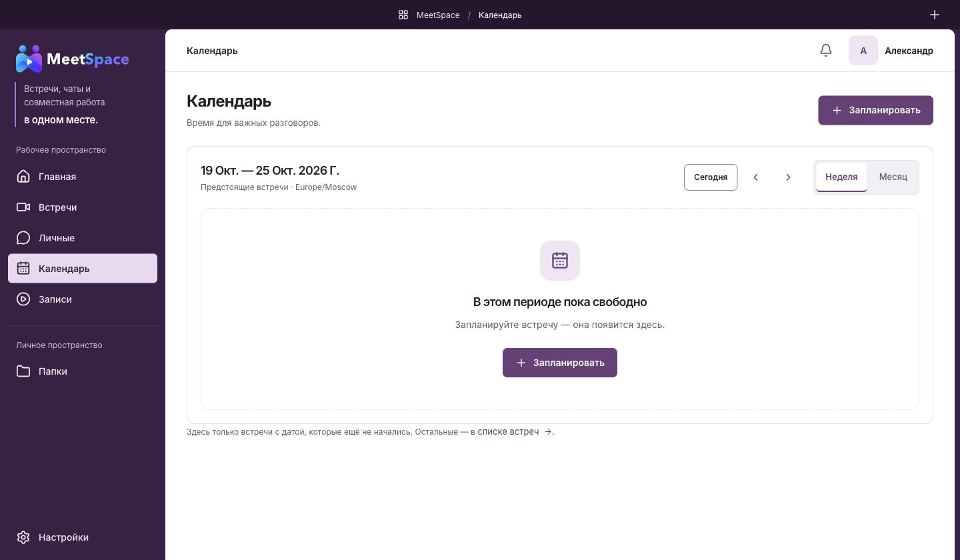The width and height of the screenshot is (960, 560).
Task: Click Календарь in the top breadcrumb
Action: (500, 15)
